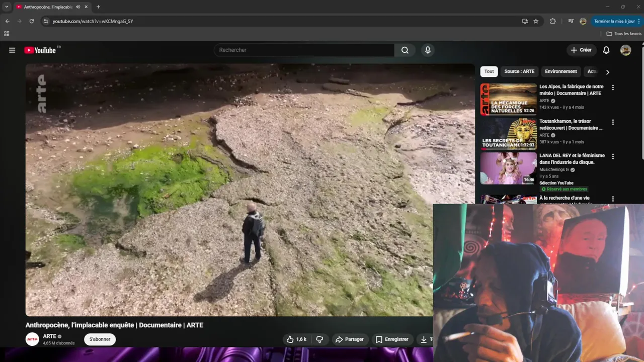The height and width of the screenshot is (362, 644).
Task: Click the Partager button
Action: click(349, 339)
